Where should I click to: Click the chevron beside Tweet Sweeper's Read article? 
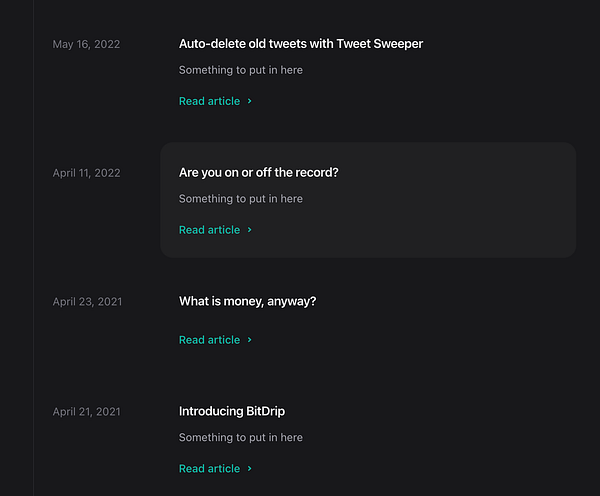click(x=249, y=101)
